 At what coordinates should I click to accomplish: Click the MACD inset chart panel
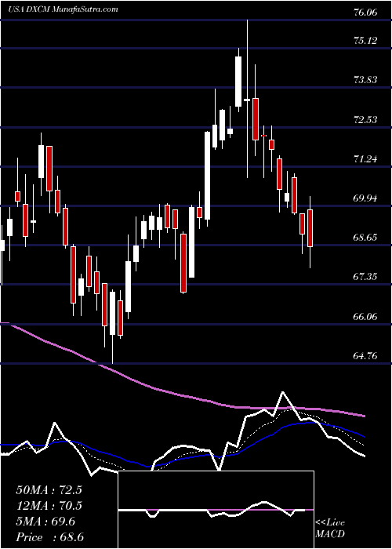click(x=216, y=510)
